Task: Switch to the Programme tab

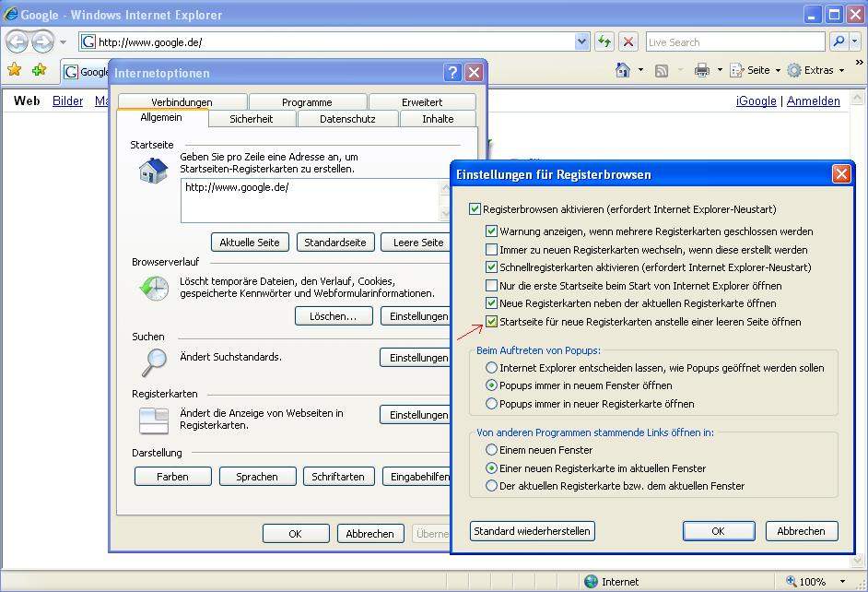Action: tap(307, 102)
